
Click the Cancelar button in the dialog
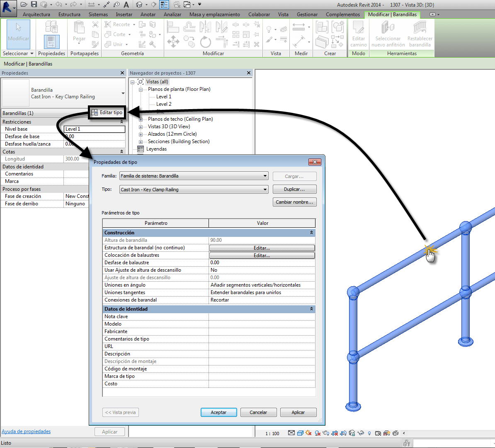[x=258, y=412]
